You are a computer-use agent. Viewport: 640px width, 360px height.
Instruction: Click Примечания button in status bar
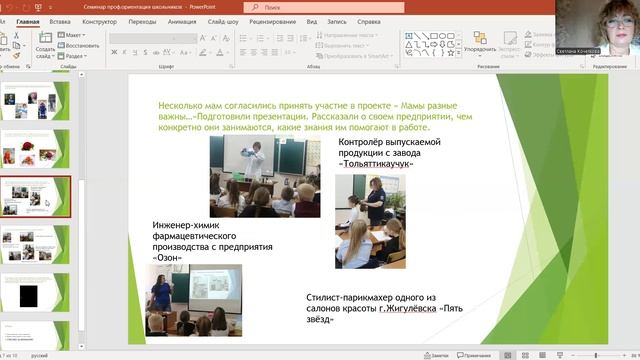click(x=474, y=356)
